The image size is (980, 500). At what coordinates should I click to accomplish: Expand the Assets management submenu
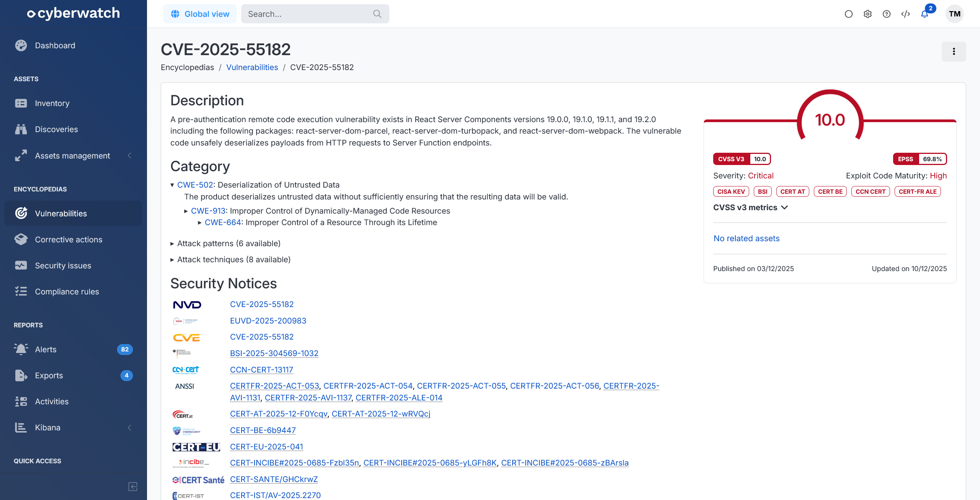click(73, 156)
